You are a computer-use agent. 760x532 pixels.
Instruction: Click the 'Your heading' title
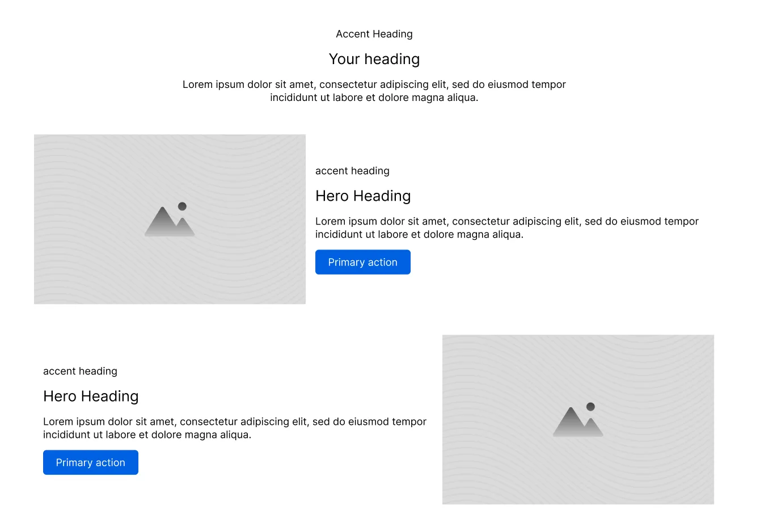click(374, 59)
